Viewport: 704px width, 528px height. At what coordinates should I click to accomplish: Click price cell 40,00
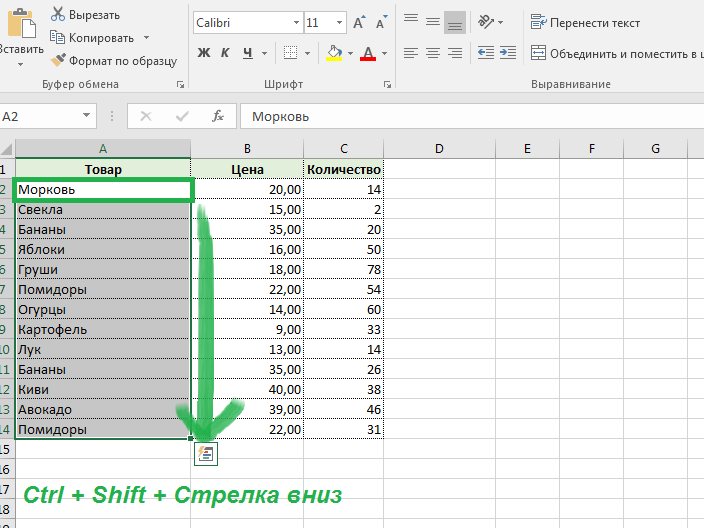point(247,390)
